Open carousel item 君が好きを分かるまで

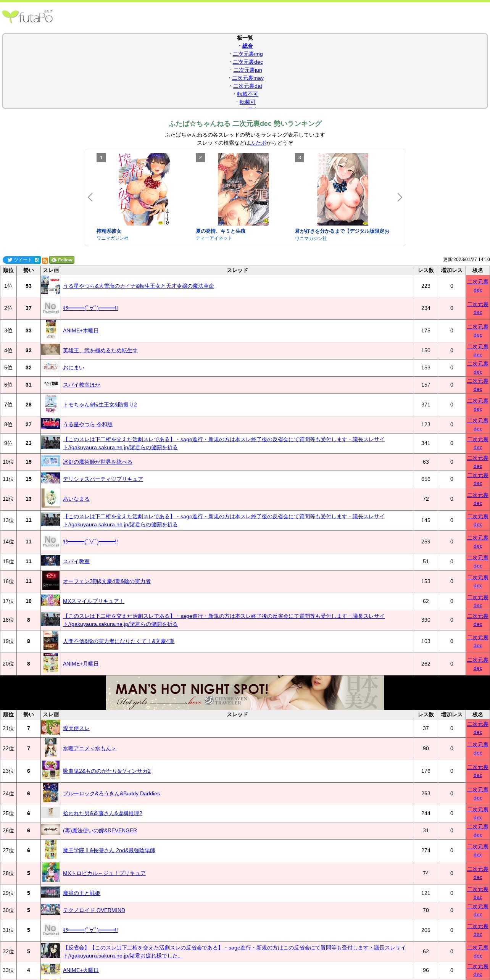click(342, 189)
